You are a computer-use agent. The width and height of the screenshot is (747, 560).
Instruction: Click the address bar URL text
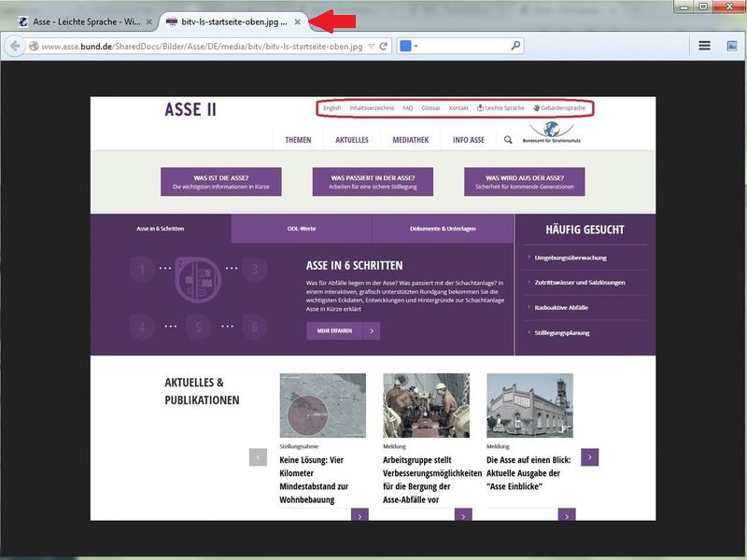pyautogui.click(x=202, y=46)
